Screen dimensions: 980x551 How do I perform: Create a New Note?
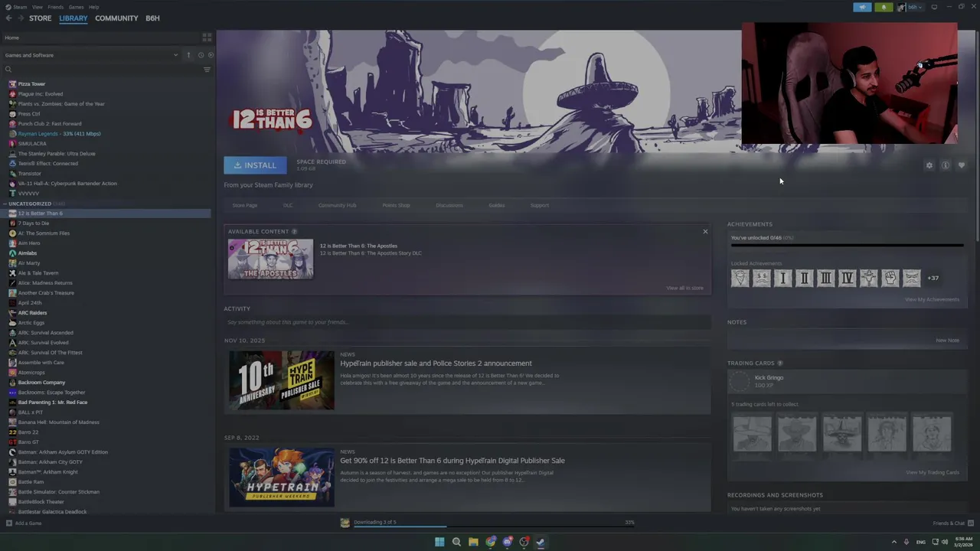tap(947, 341)
